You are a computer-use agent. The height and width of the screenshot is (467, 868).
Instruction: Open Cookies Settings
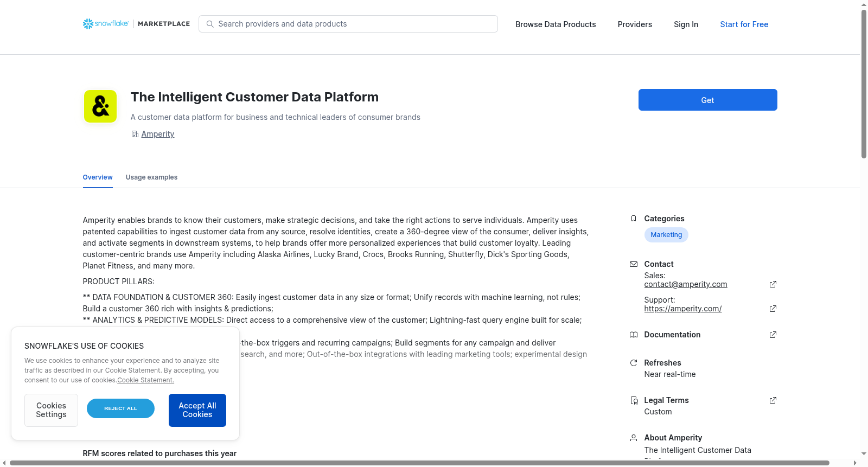coord(51,410)
